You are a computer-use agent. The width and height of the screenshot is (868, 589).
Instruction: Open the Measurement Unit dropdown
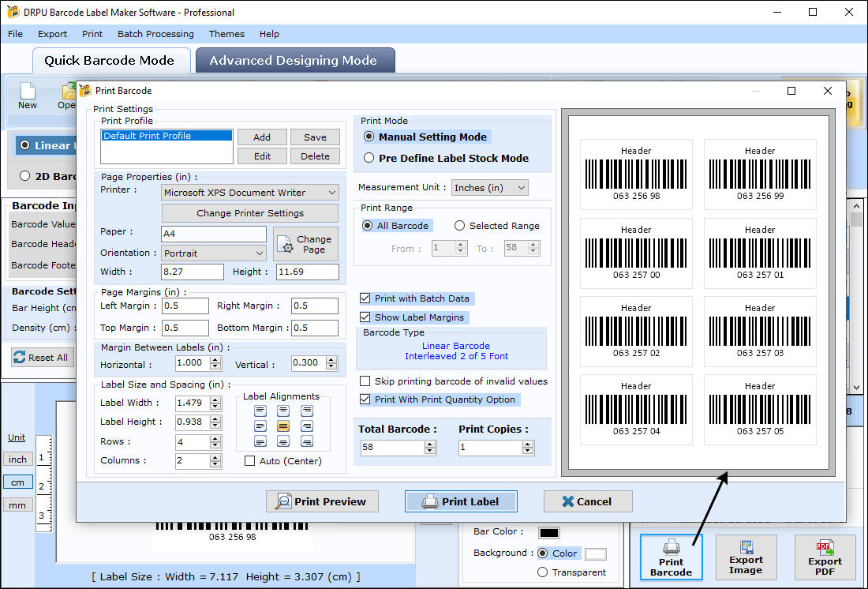point(490,188)
